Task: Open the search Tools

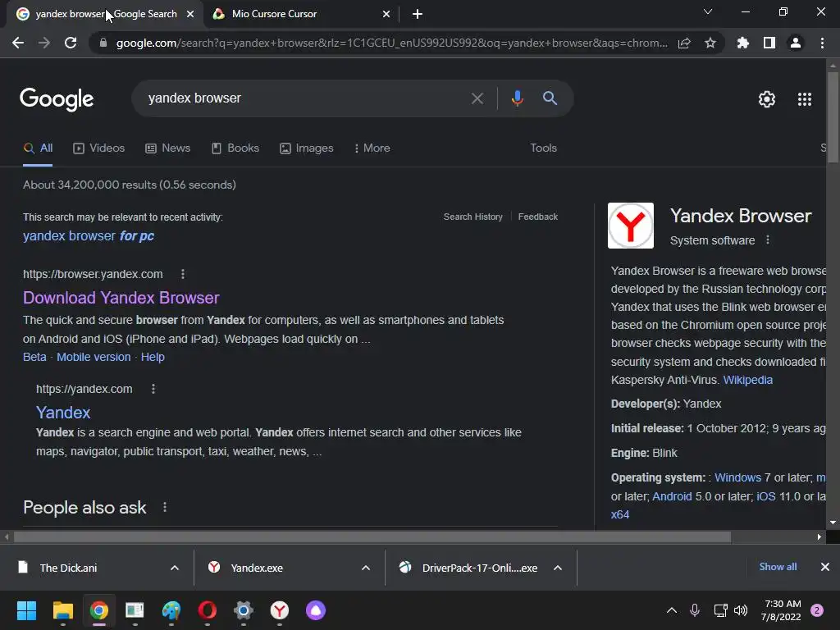Action: [543, 148]
